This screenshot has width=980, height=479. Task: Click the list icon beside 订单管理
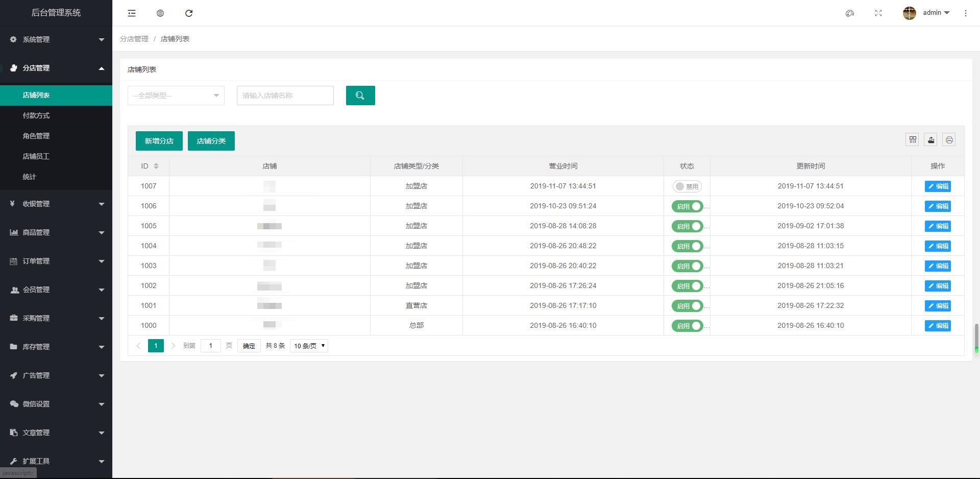pyautogui.click(x=13, y=261)
